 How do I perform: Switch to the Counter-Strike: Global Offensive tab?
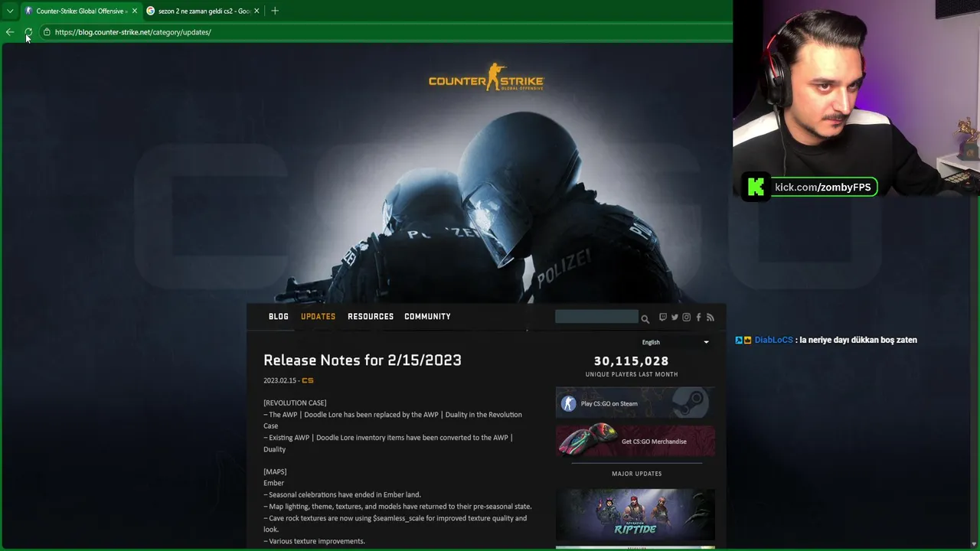pyautogui.click(x=80, y=11)
